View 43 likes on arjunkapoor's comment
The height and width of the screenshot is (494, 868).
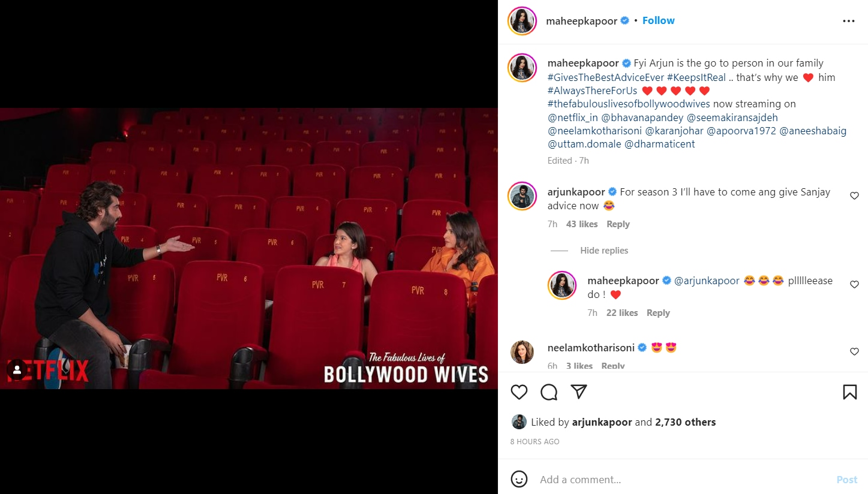pyautogui.click(x=582, y=224)
